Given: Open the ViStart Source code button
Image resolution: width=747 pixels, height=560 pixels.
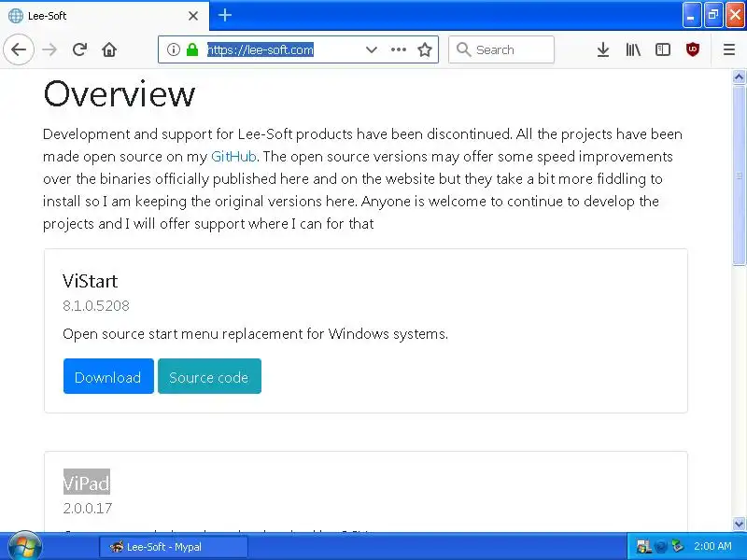Looking at the screenshot, I should point(209,376).
